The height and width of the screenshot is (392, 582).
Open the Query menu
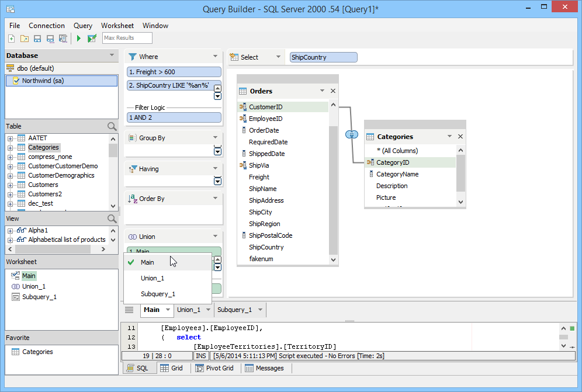click(83, 26)
